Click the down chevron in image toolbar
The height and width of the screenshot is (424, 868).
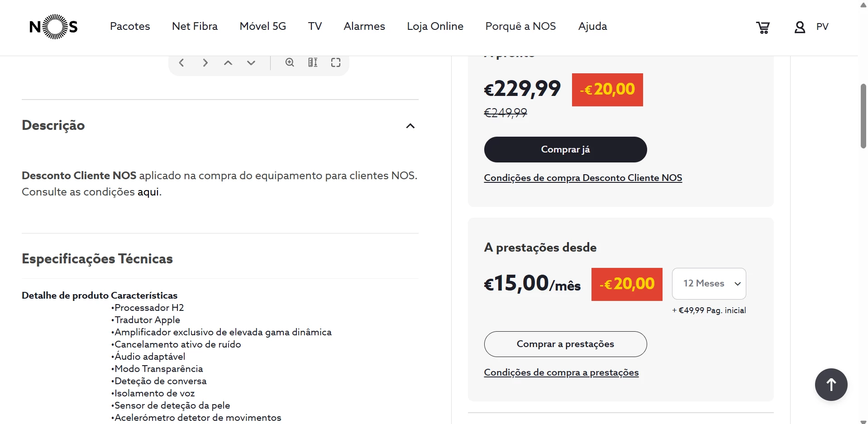click(x=251, y=62)
